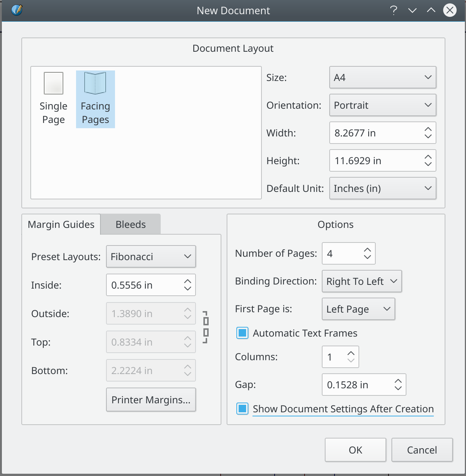Click the margin link chain icon
466x476 pixels.
point(205,327)
